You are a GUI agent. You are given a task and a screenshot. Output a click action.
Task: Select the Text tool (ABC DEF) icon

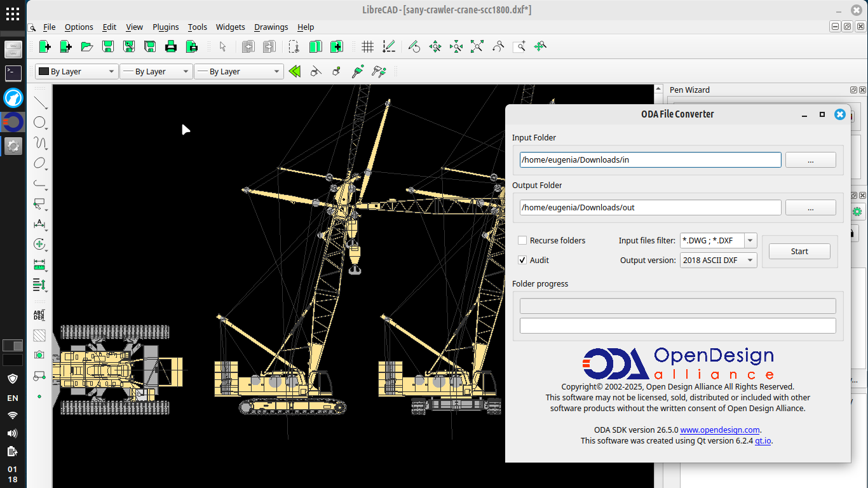click(39, 315)
